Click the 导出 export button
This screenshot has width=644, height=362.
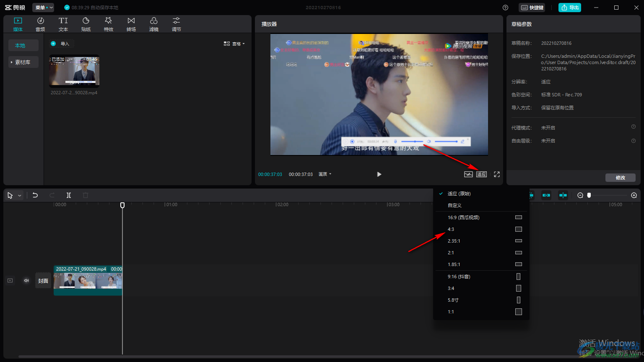coord(570,8)
